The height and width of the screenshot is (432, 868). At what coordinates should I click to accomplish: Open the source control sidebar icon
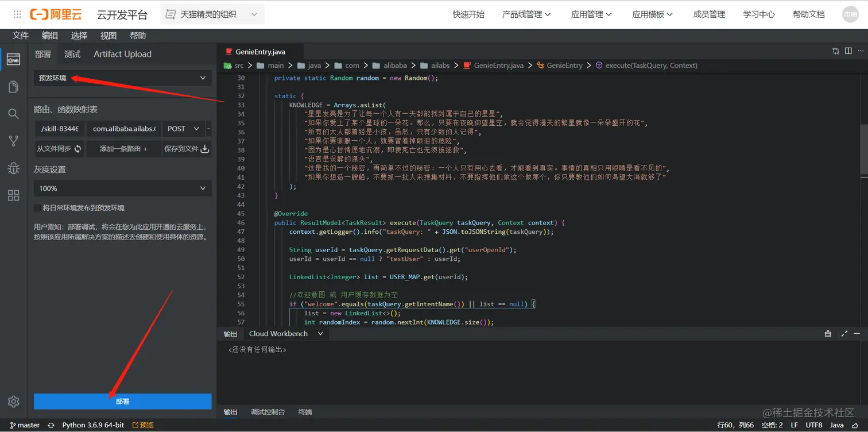[x=13, y=141]
